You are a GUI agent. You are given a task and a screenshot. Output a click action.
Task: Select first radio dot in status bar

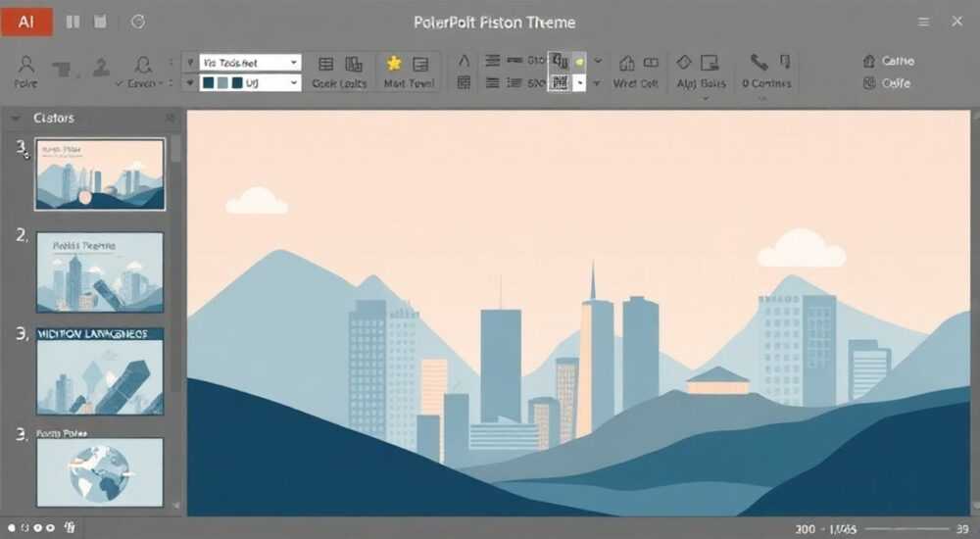pyautogui.click(x=11, y=528)
